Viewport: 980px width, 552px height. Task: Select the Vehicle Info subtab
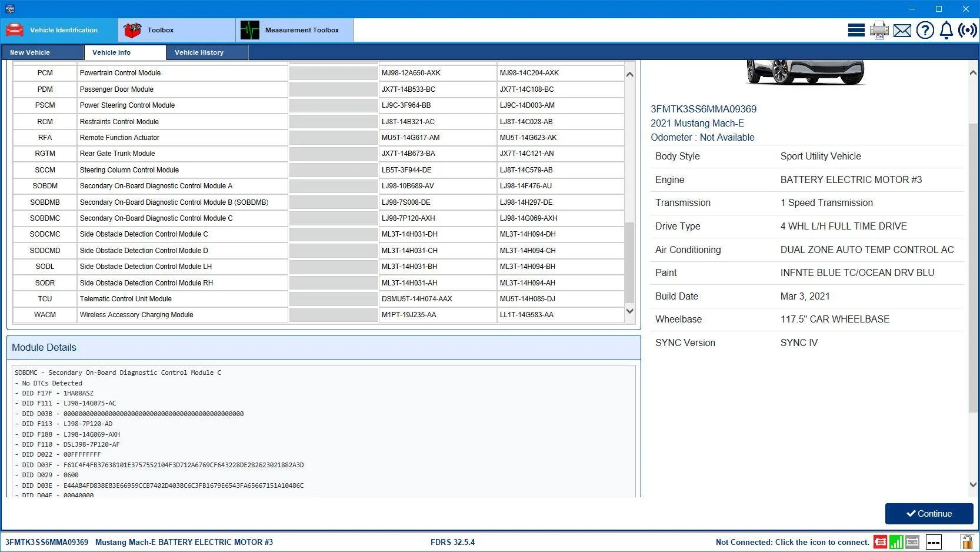click(125, 52)
